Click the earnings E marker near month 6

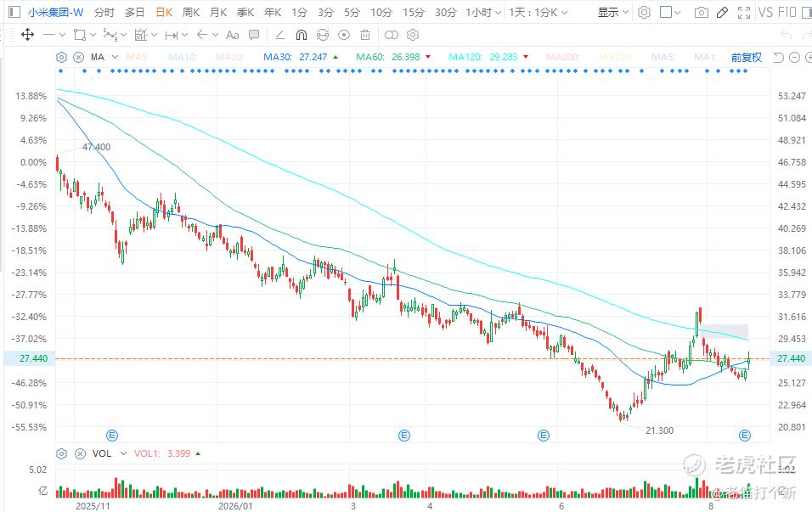click(x=544, y=436)
